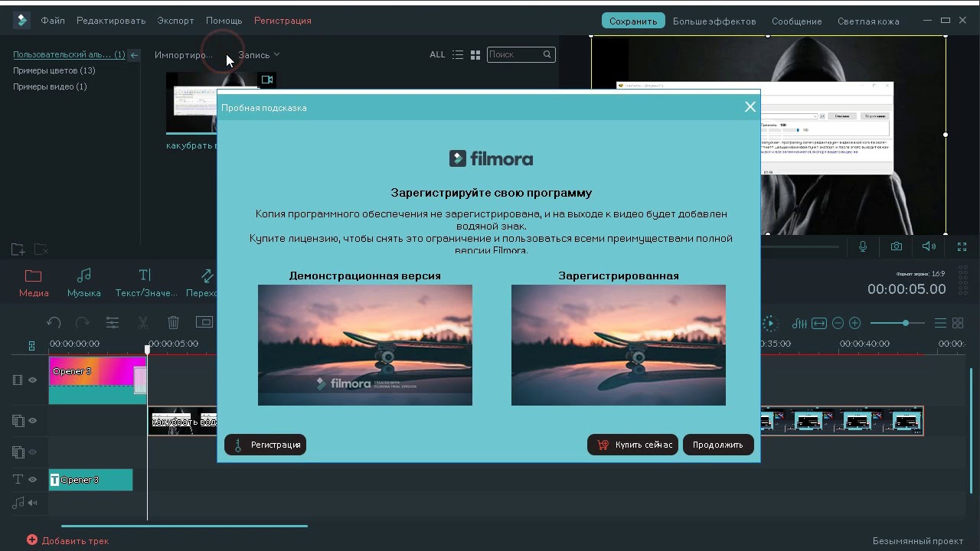Click the magnifier icon in the Поиск box
This screenshot has height=551, width=980.
click(547, 54)
